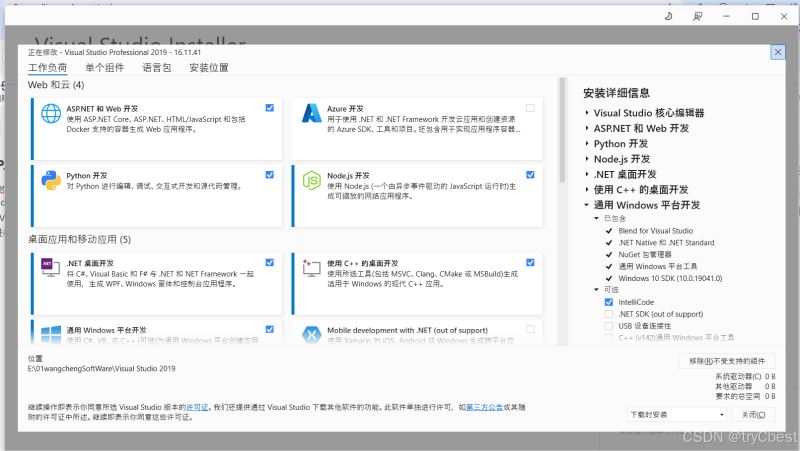Collapse the 可选 optional components group
This screenshot has width=800, height=451.
coord(596,289)
